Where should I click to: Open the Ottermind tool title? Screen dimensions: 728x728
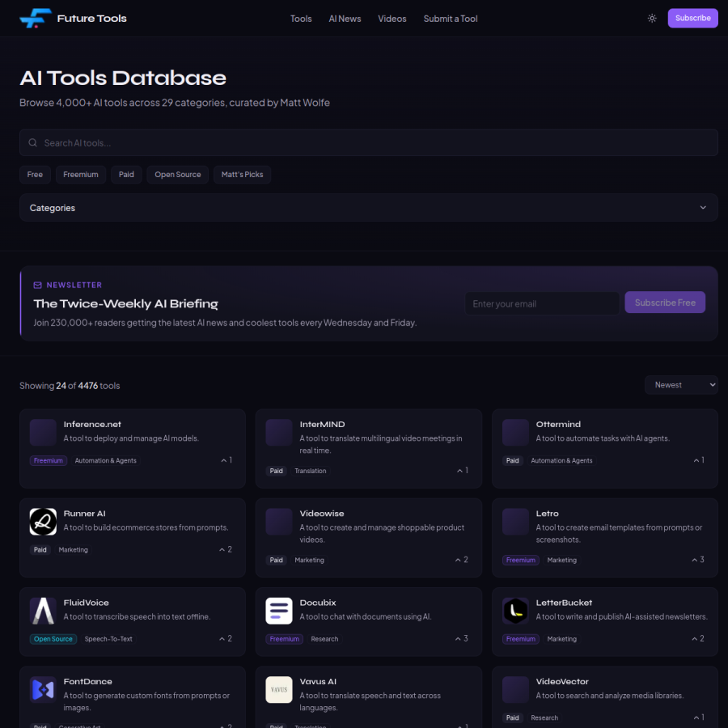558,425
